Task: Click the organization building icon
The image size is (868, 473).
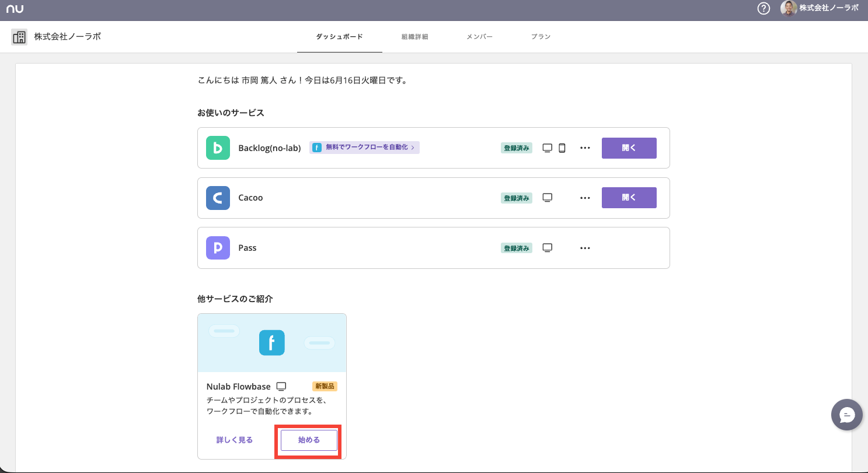Action: (19, 37)
